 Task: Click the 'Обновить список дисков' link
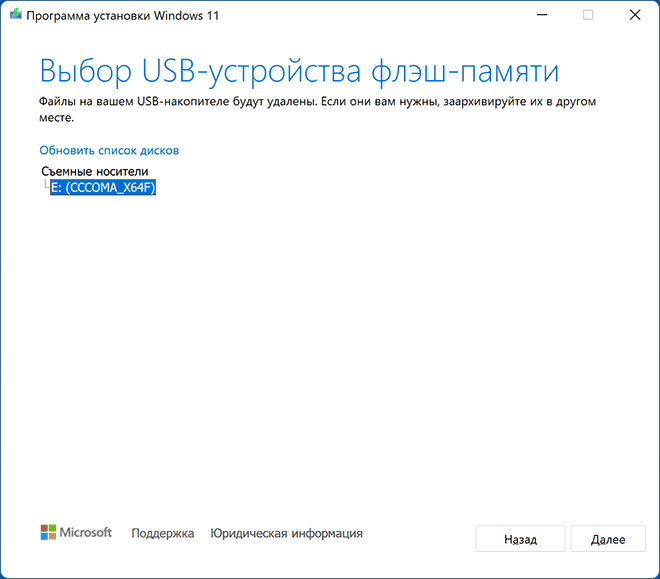(109, 150)
